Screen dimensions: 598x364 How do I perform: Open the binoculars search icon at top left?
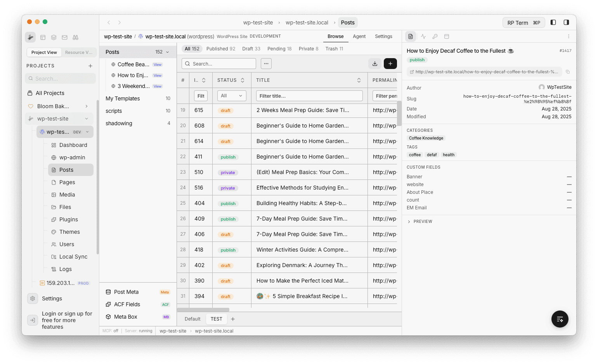75,37
